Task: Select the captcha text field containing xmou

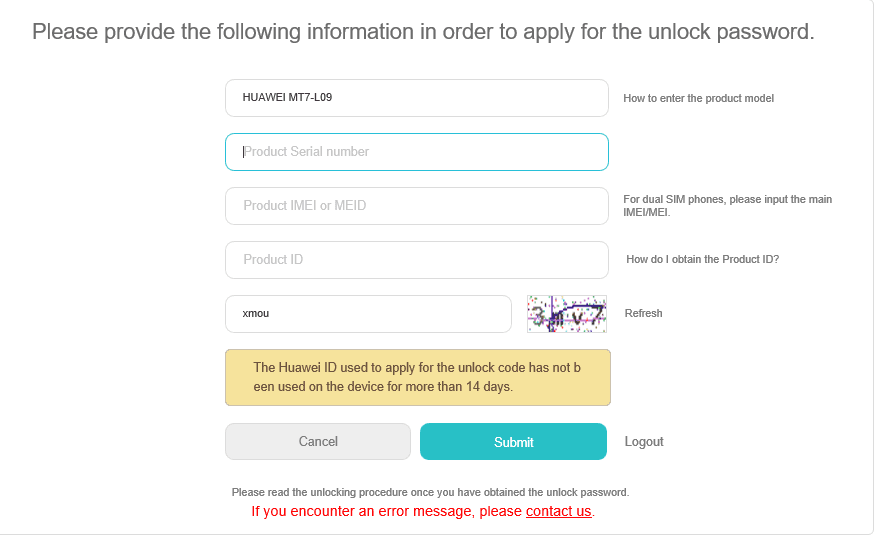Action: pyautogui.click(x=368, y=314)
